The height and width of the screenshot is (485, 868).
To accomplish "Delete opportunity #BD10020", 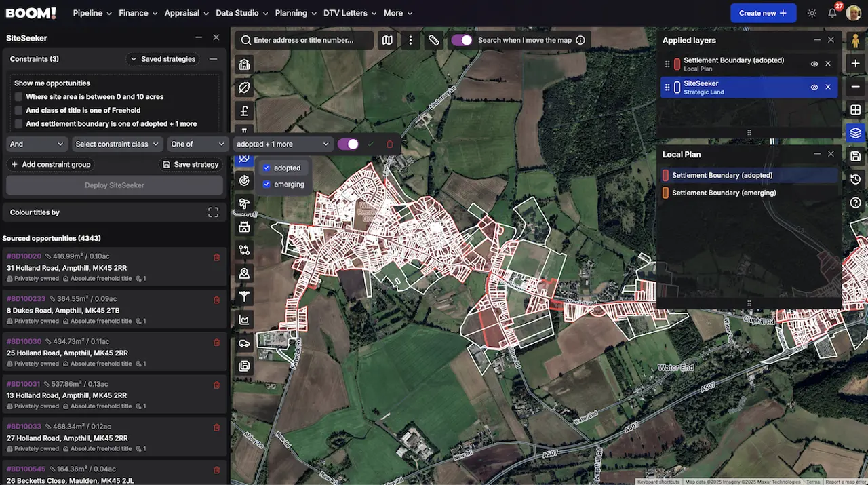I will tap(216, 257).
